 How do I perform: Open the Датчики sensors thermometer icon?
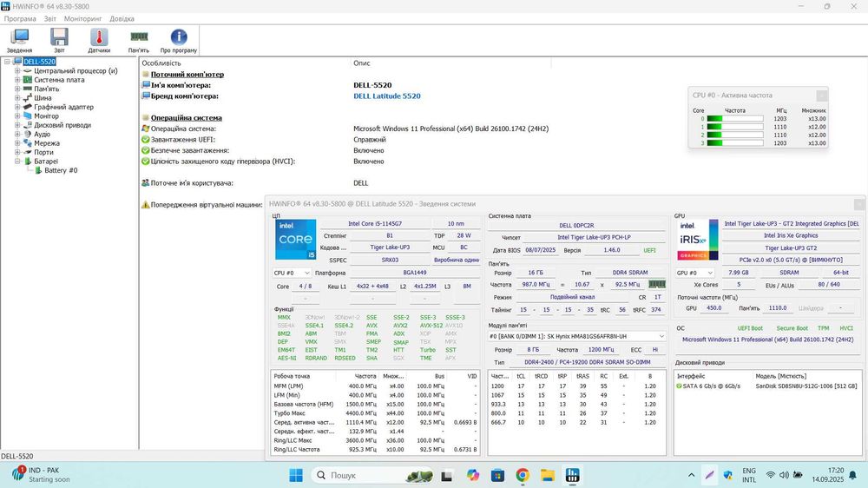tap(99, 41)
